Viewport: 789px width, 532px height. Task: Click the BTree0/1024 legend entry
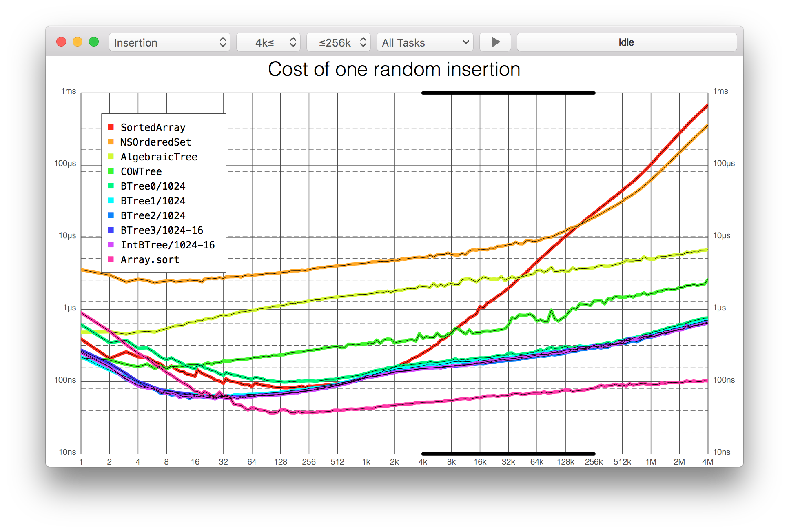pyautogui.click(x=153, y=186)
